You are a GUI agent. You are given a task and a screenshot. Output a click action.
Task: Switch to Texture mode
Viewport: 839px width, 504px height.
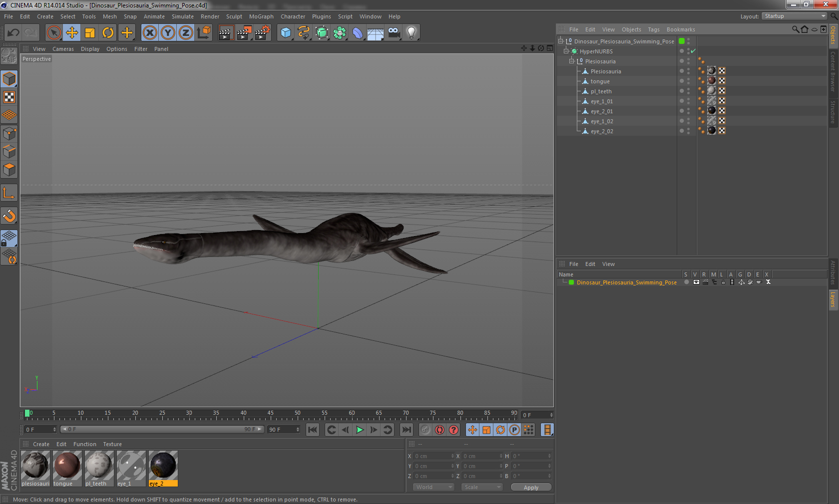[9, 97]
